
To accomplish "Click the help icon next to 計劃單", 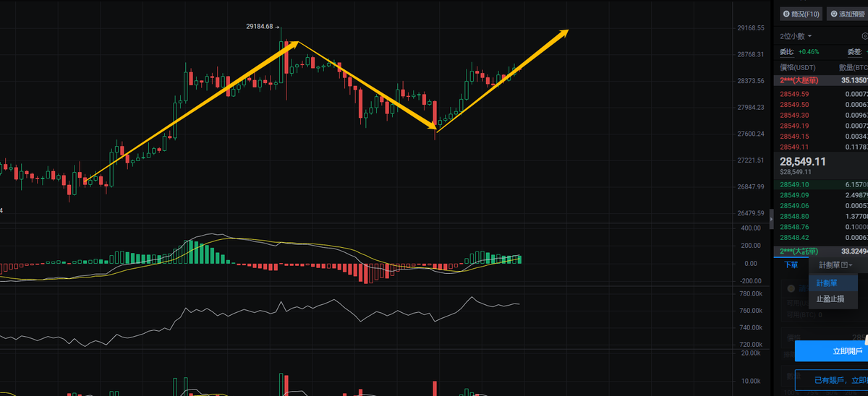I will 844,265.
